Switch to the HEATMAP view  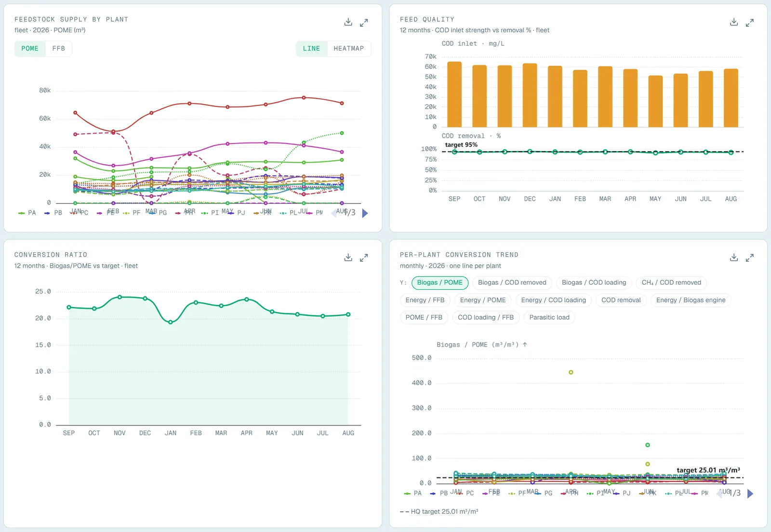(x=349, y=49)
